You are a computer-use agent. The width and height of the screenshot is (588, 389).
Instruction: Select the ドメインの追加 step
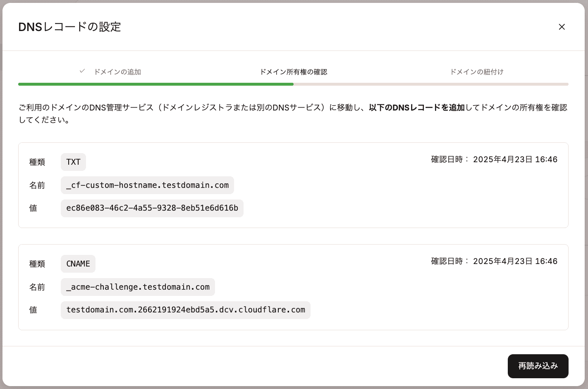click(x=117, y=72)
